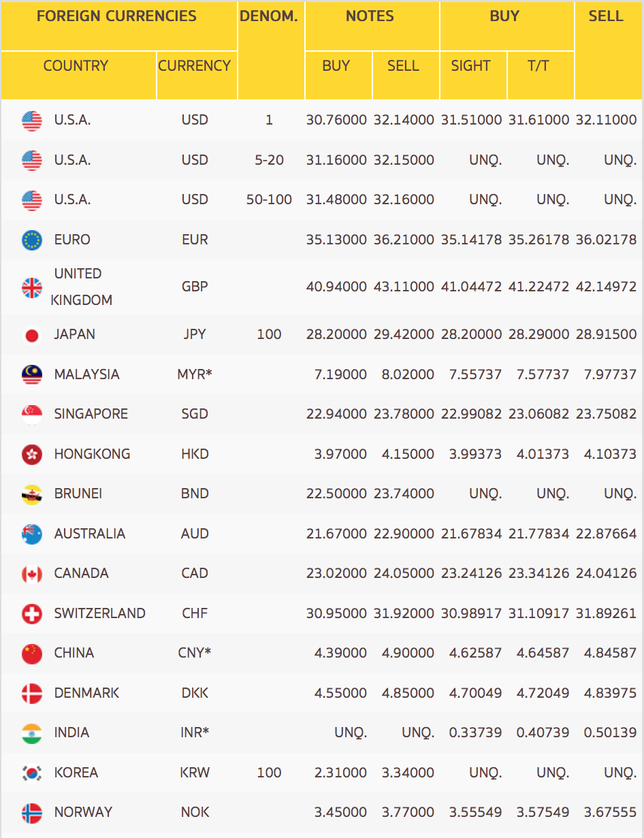
Task: Click the COUNTRY column header
Action: click(76, 66)
